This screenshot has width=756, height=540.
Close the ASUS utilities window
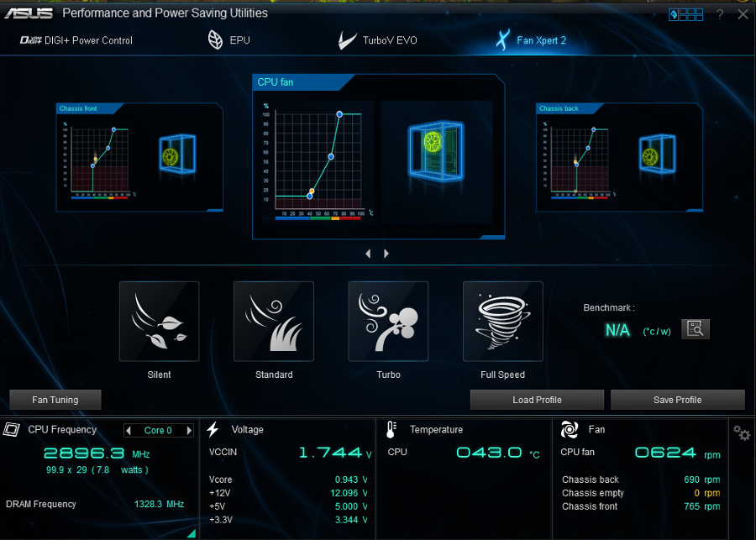[x=743, y=14]
